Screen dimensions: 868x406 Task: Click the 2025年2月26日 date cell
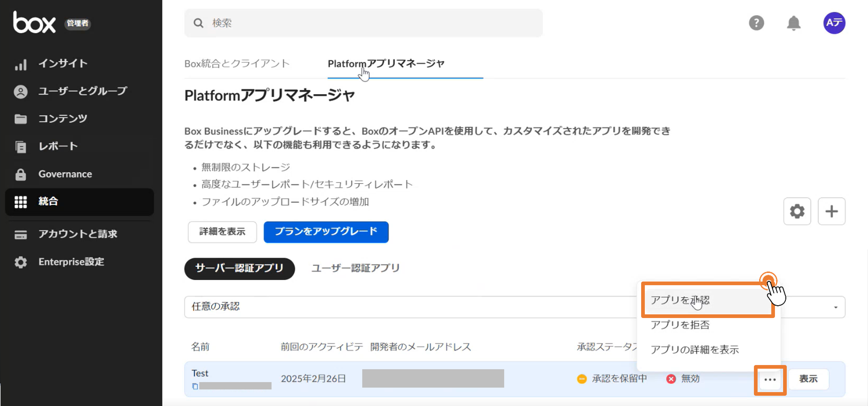coord(313,378)
